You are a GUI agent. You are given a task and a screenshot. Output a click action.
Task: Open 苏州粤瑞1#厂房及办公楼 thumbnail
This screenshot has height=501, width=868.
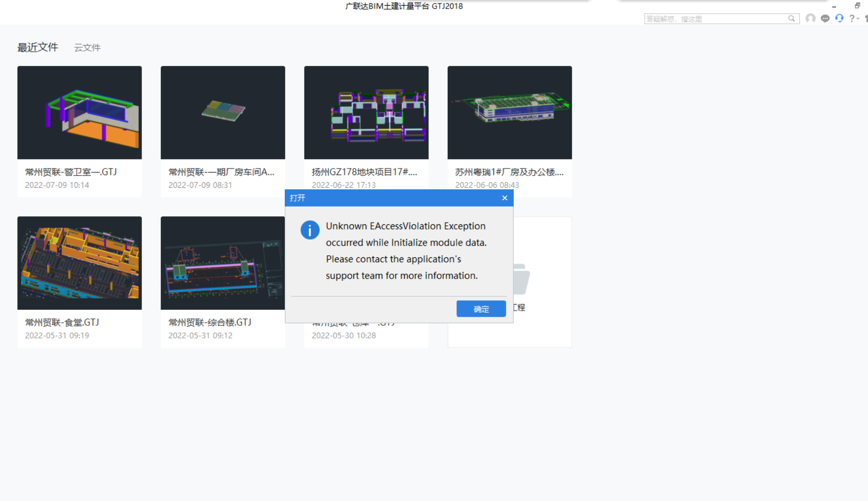(510, 113)
